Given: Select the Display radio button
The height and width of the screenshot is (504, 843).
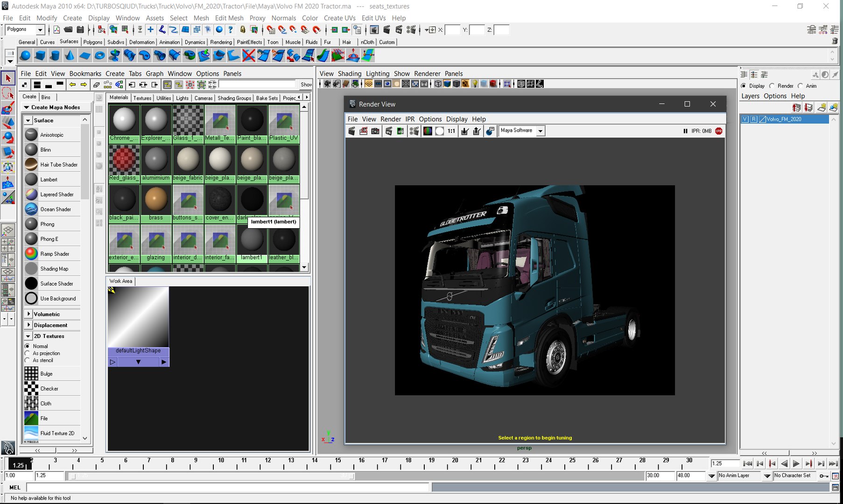Looking at the screenshot, I should coord(744,86).
